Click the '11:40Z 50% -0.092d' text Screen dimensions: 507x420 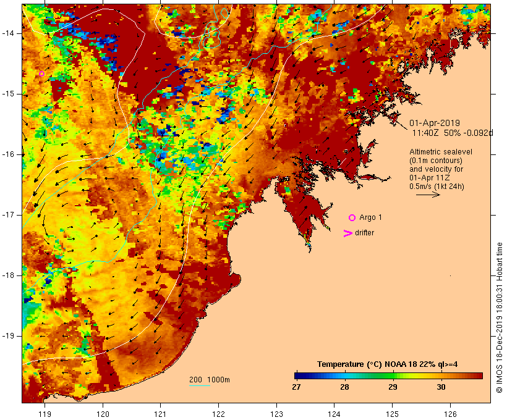(453, 133)
